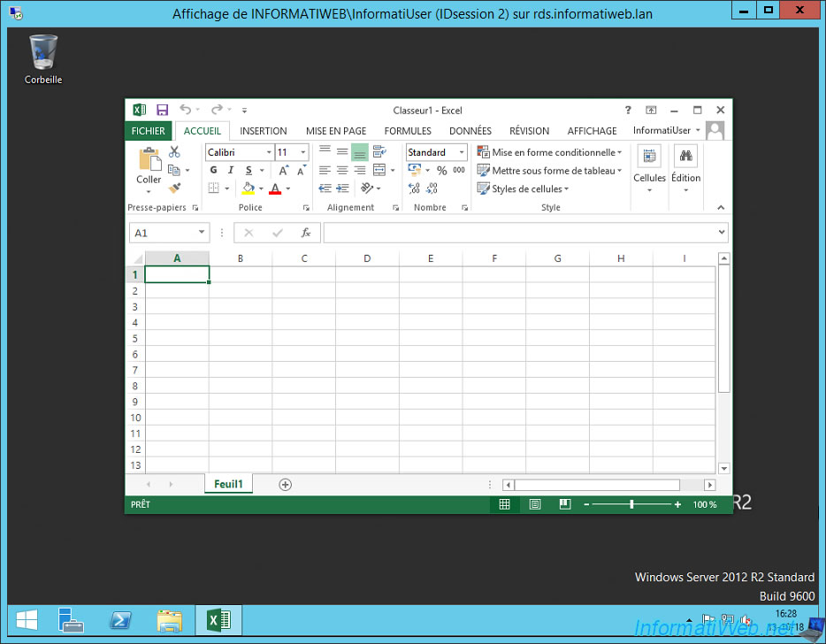Apply thousands separator format
The image size is (826, 644).
(x=459, y=170)
